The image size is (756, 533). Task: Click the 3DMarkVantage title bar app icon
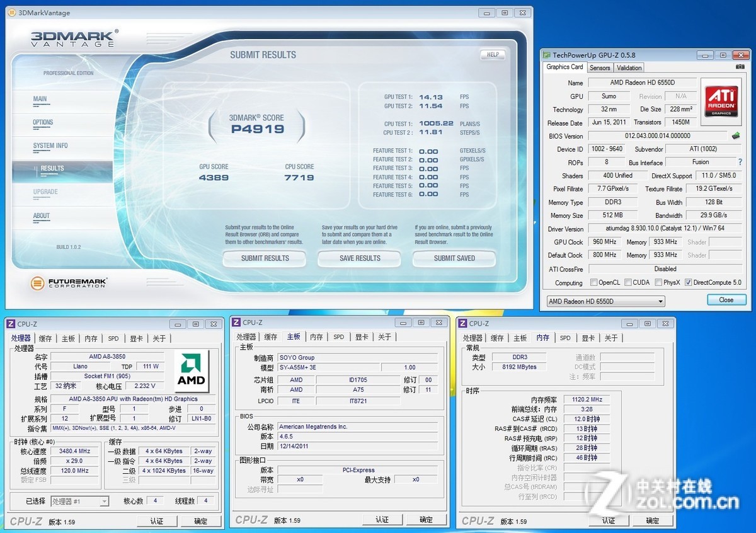(11, 13)
